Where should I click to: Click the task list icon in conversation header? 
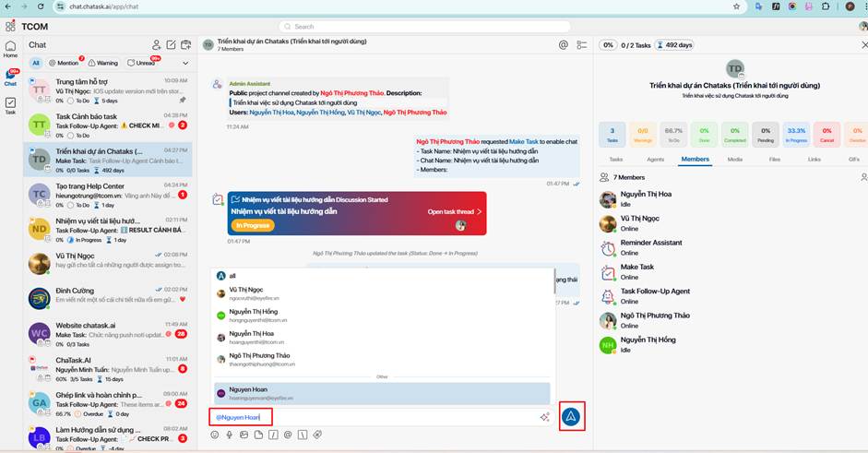(x=582, y=45)
